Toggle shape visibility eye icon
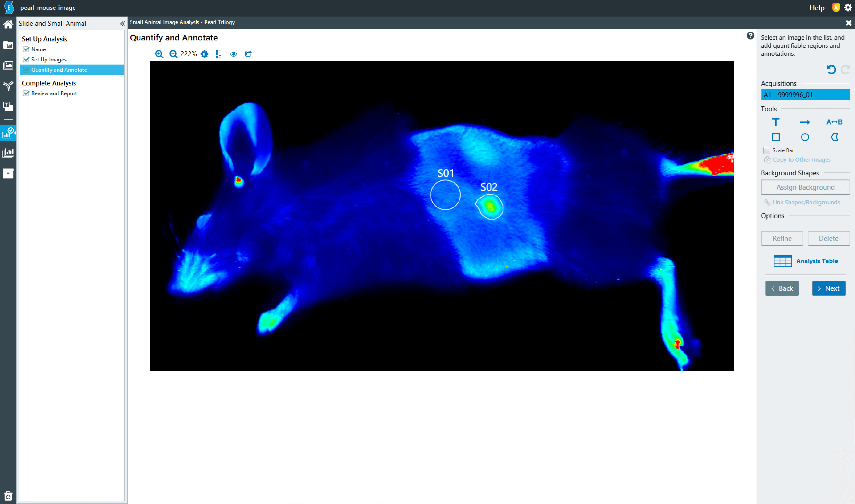Image resolution: width=855 pixels, height=504 pixels. [x=233, y=54]
